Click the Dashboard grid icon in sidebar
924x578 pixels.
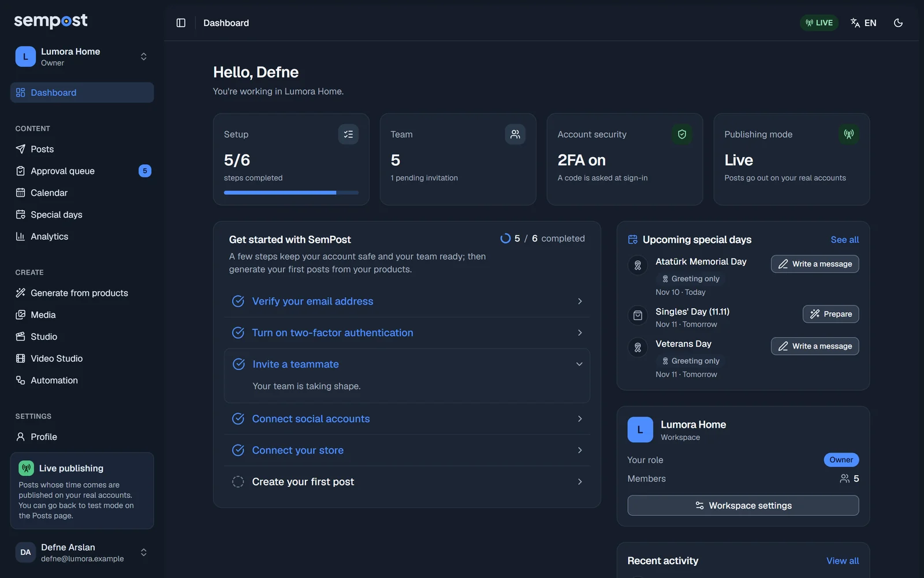click(x=21, y=92)
